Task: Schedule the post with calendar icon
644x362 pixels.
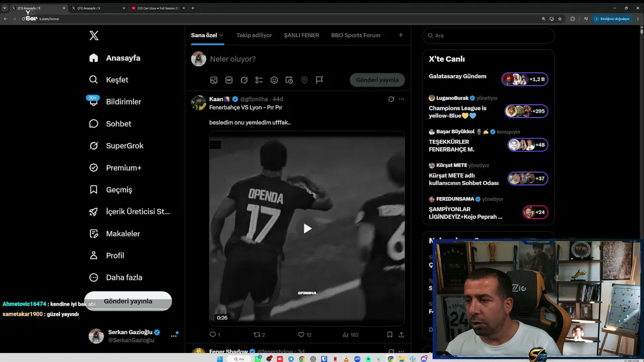Action: [289, 80]
